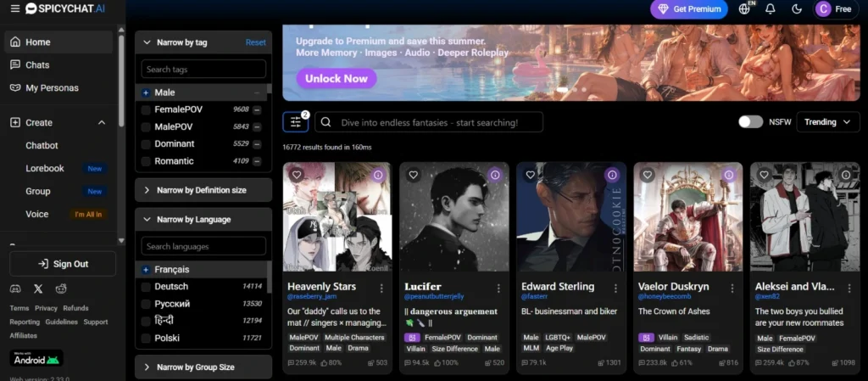Toggle the NSFW switch
This screenshot has width=868, height=381.
[x=751, y=122]
